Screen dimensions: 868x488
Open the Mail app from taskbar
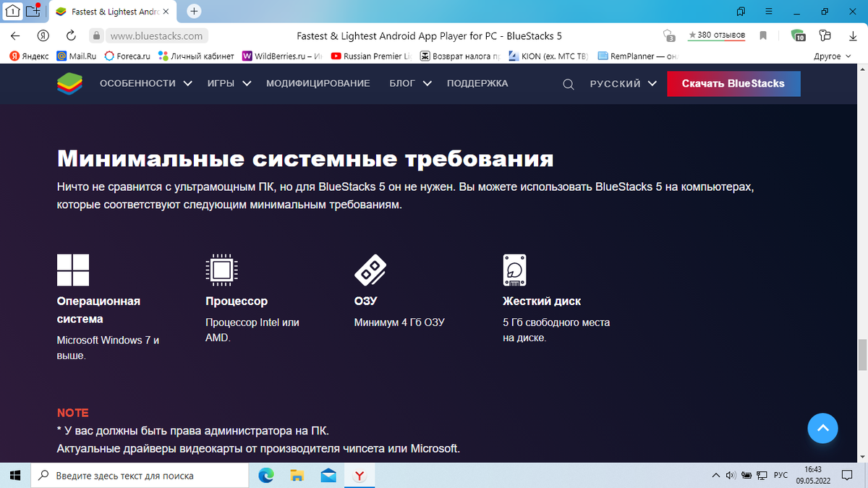coord(328,476)
